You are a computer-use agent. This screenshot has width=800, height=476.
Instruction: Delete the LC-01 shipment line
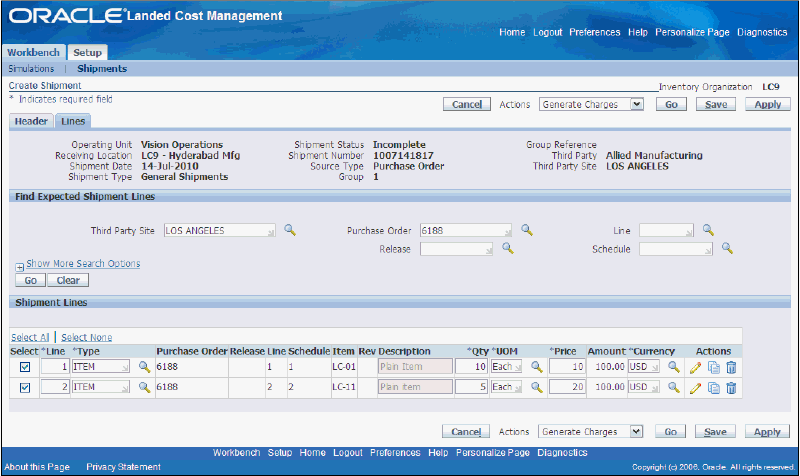(731, 367)
